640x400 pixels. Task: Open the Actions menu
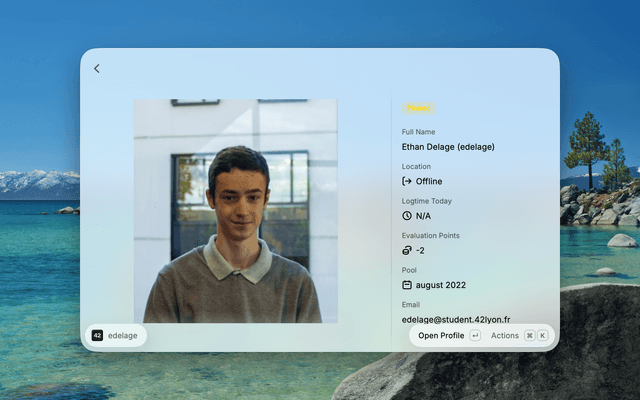point(519,336)
